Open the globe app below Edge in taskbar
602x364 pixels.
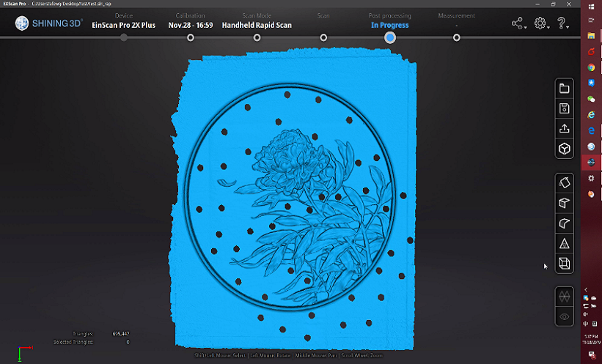[x=591, y=146]
